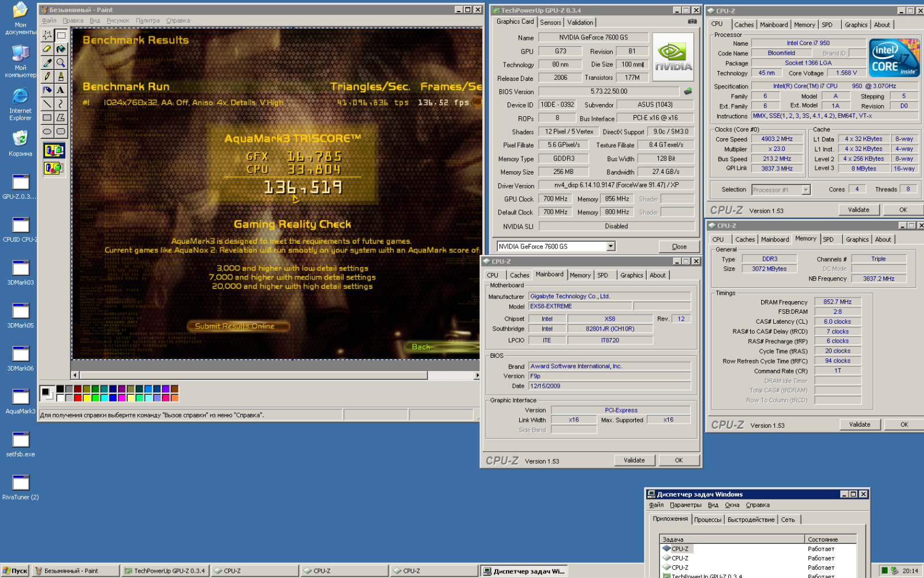924x578 pixels.
Task: Pick the red color swatch in Paint palette
Action: tap(77, 398)
